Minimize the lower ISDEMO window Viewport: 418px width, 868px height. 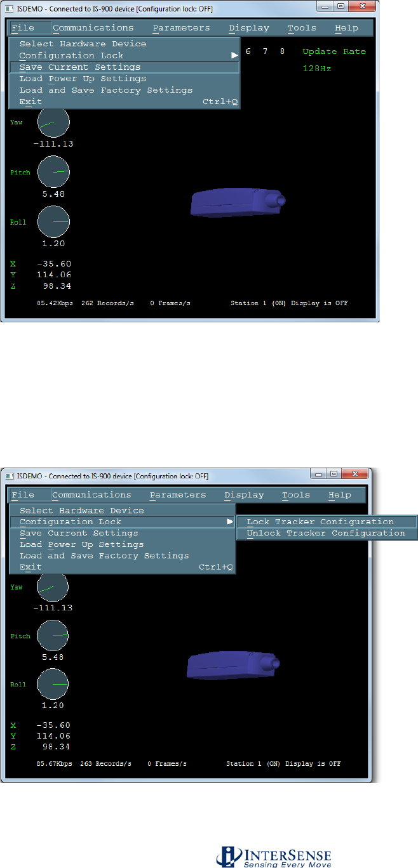[319, 473]
